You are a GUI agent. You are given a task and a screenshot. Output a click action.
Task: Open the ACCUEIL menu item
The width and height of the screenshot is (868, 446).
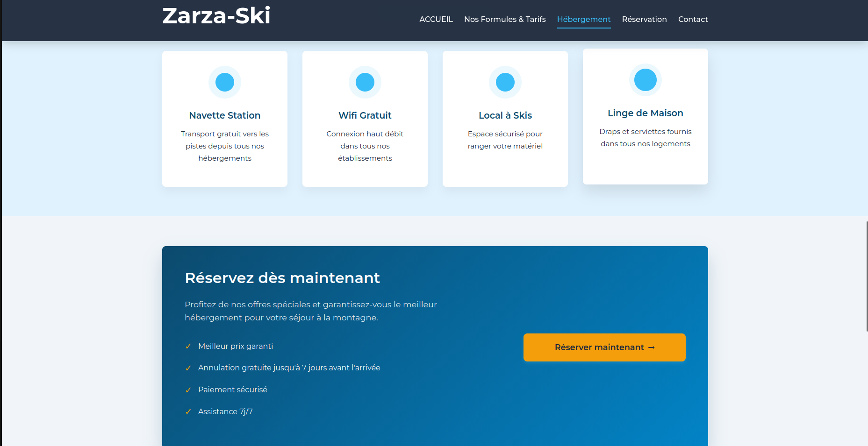click(436, 19)
